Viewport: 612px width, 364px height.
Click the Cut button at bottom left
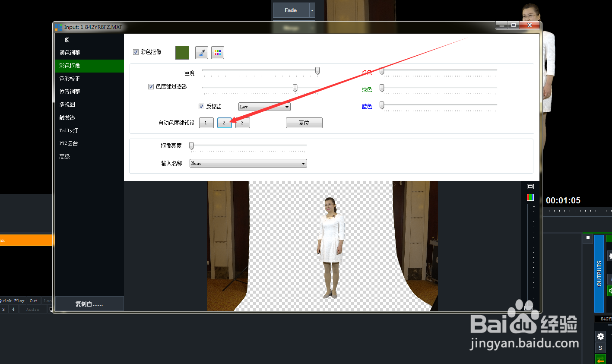pos(33,301)
